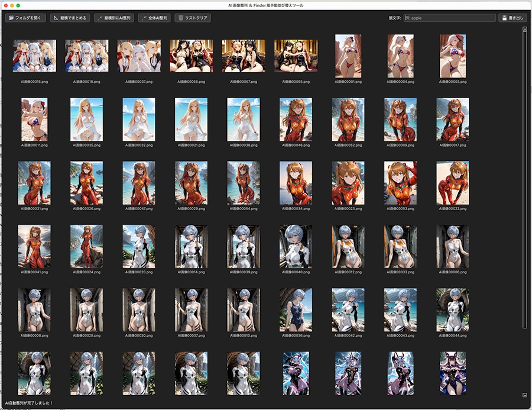Viewport: 532px width, 410px height.
Task: Start 全体AI整列 sorting
Action: [x=154, y=18]
